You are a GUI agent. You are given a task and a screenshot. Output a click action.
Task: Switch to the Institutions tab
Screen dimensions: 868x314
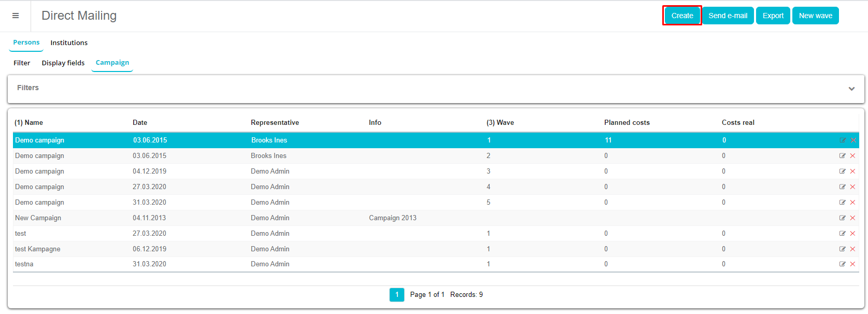[x=69, y=43]
